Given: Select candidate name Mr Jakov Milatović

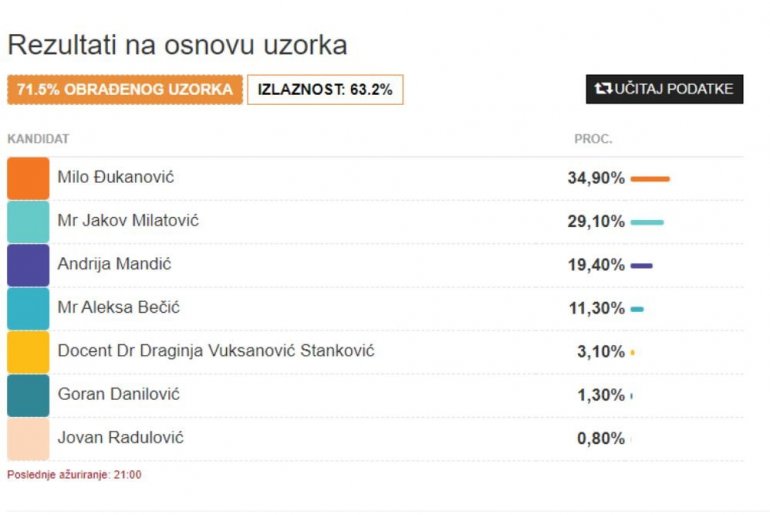Looking at the screenshot, I should coord(128,220).
